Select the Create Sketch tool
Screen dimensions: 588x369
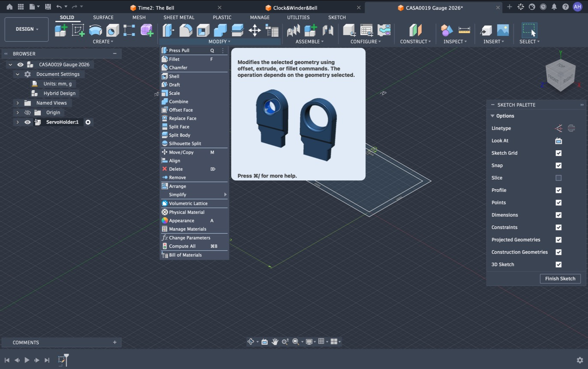point(78,30)
